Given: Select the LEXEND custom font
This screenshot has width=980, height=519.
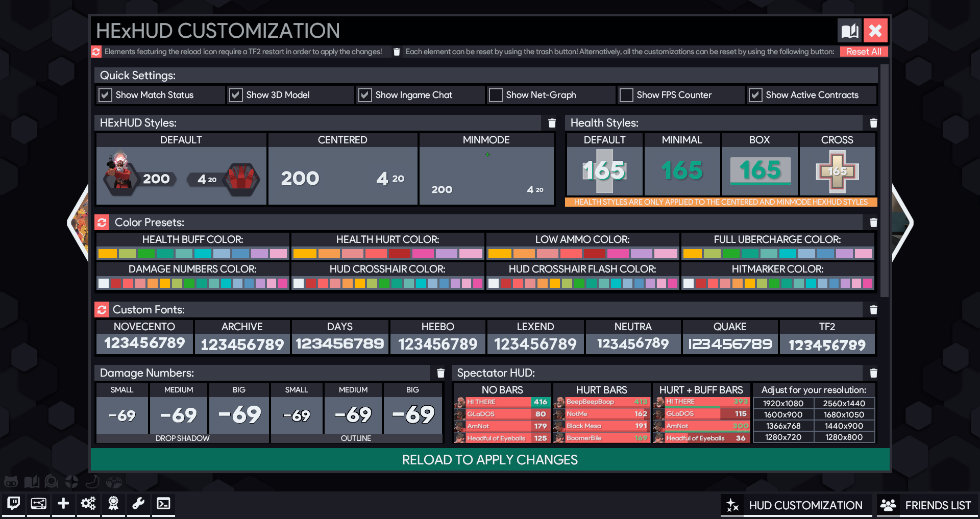Looking at the screenshot, I should (x=535, y=337).
